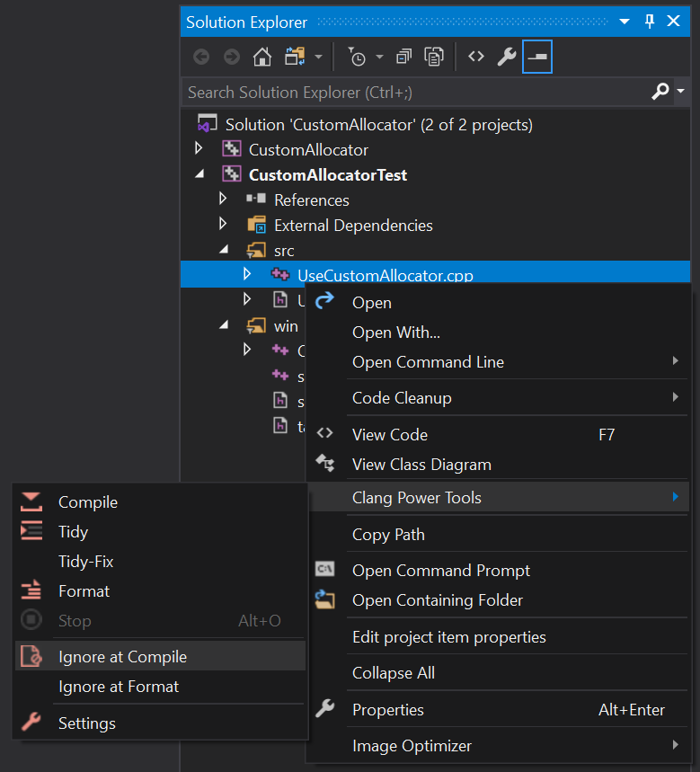Viewport: 700px width, 772px height.
Task: Open Clang Power Tools Settings
Action: tap(161, 723)
